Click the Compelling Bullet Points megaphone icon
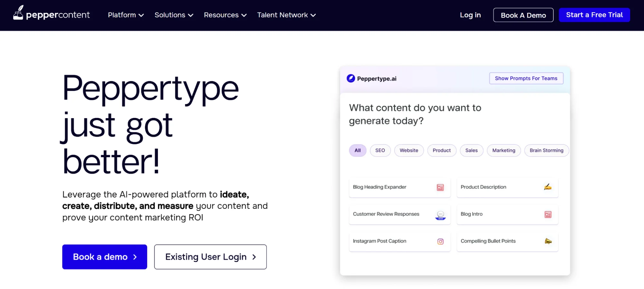The width and height of the screenshot is (644, 289). (x=548, y=241)
